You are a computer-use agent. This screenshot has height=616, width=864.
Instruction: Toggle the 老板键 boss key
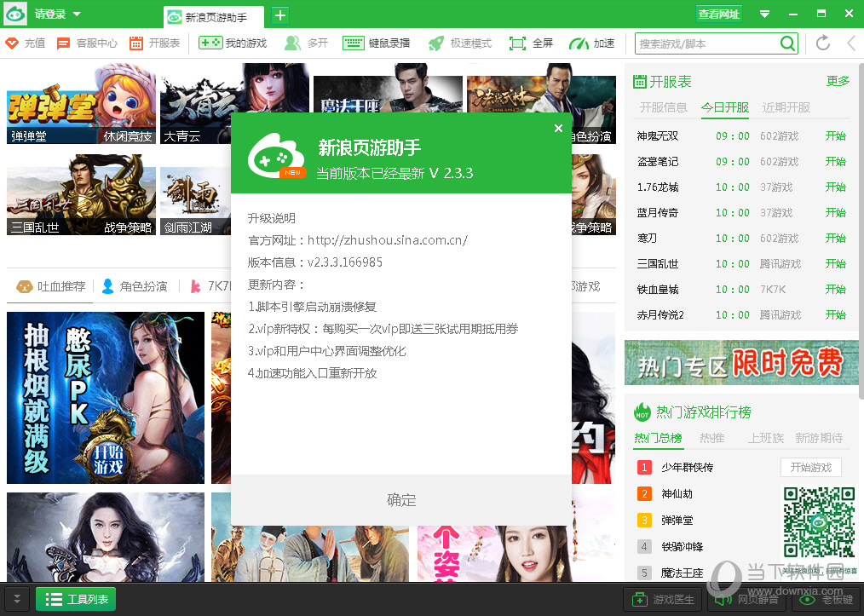click(827, 599)
